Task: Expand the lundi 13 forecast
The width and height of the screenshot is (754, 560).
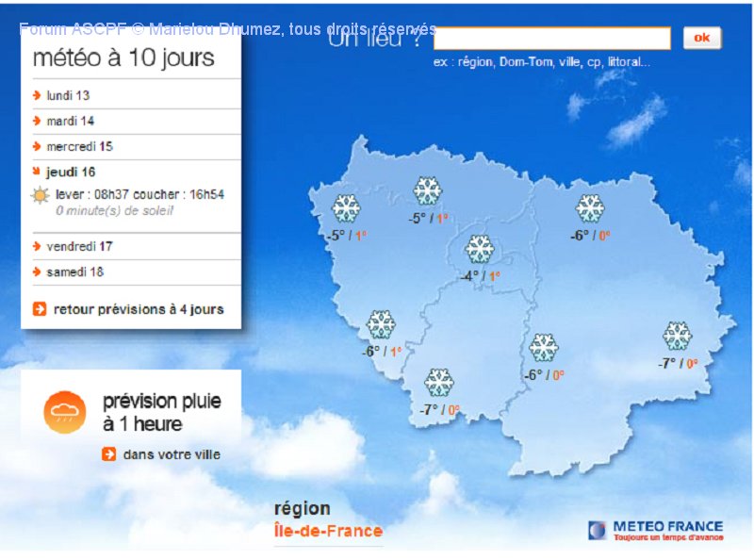Action: (68, 95)
